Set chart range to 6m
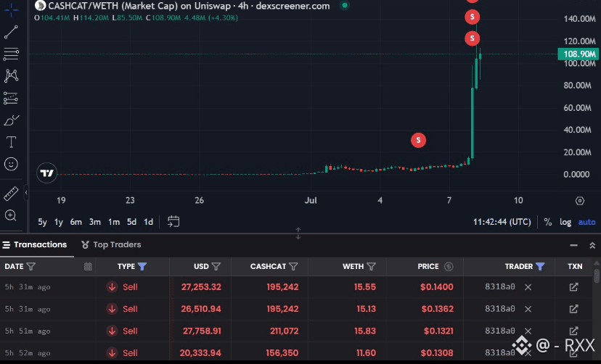Image resolution: width=601 pixels, height=364 pixels. pyautogui.click(x=76, y=222)
